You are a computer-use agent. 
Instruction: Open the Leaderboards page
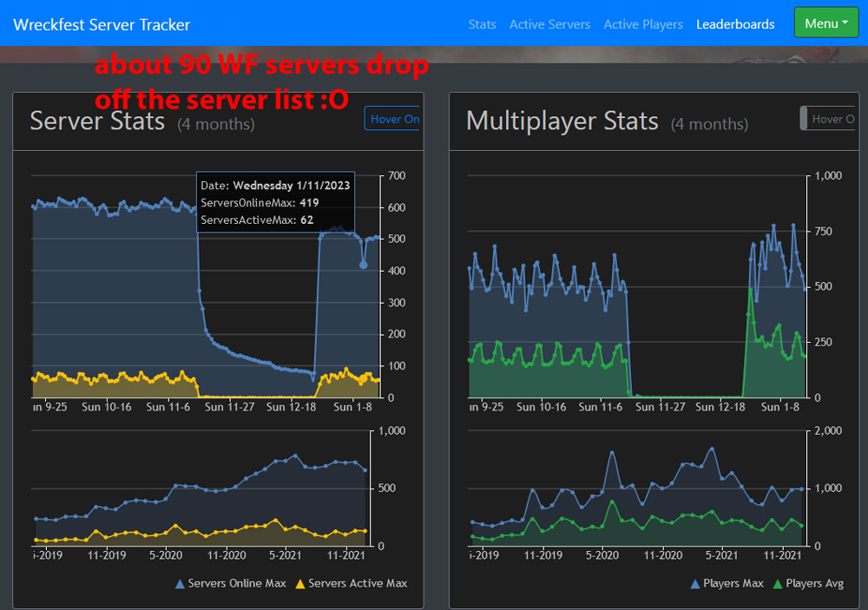[735, 24]
